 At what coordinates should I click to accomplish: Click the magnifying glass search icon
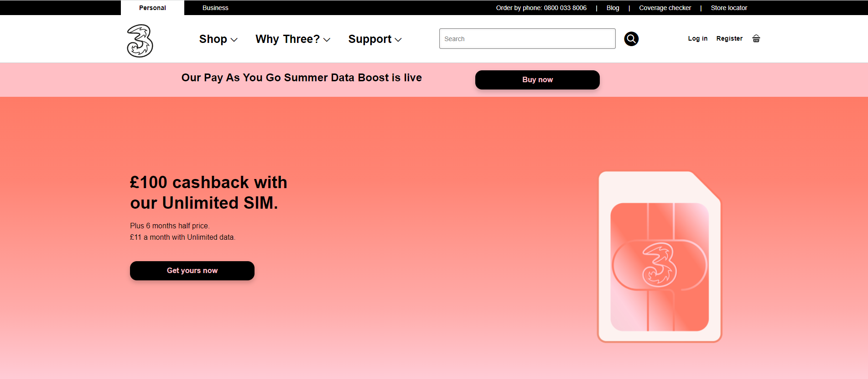pos(631,39)
